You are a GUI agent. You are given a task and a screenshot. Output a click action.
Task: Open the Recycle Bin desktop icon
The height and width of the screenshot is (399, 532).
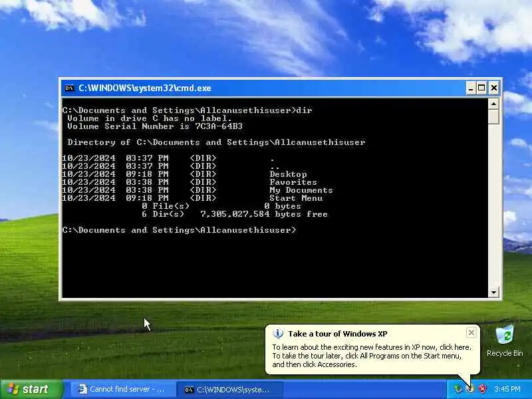(505, 341)
